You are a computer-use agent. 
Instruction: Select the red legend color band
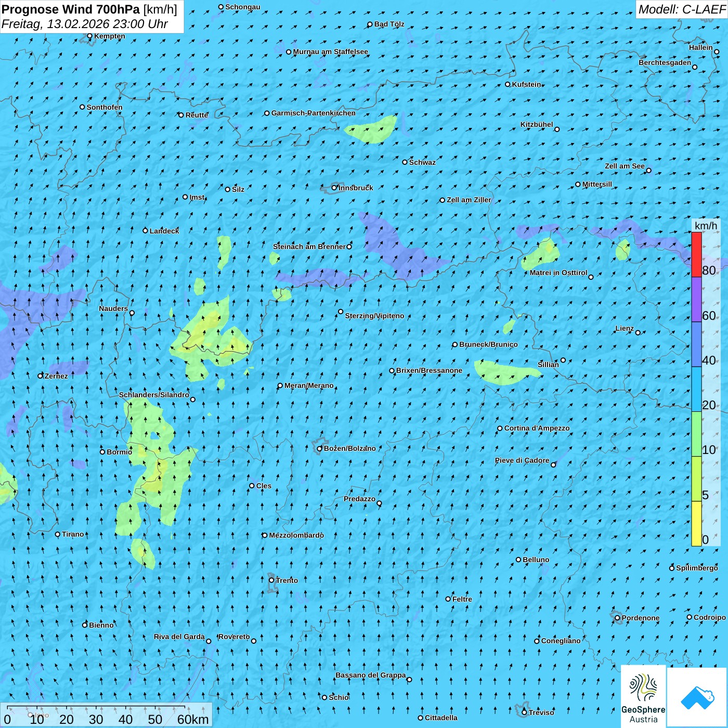[696, 254]
